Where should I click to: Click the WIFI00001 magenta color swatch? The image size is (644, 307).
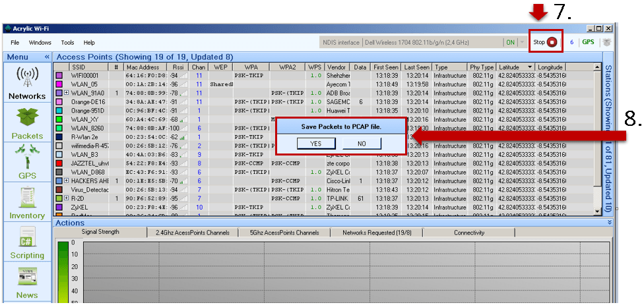pos(59,76)
